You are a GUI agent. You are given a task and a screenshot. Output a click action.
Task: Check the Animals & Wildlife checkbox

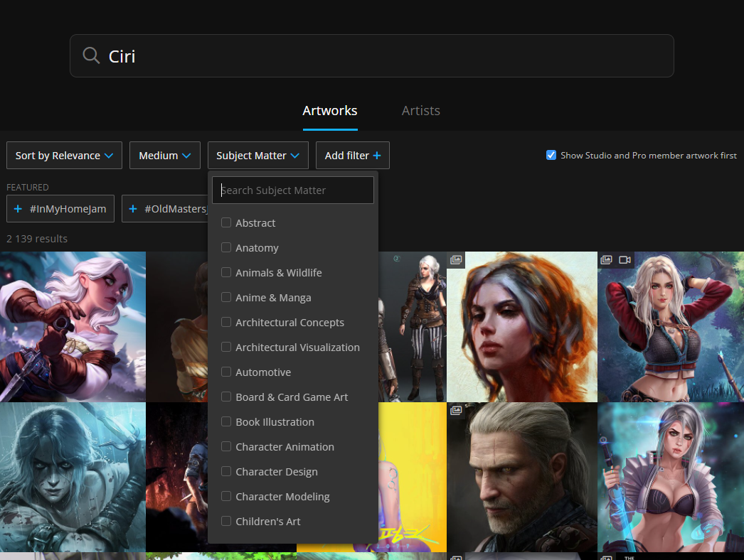[226, 272]
